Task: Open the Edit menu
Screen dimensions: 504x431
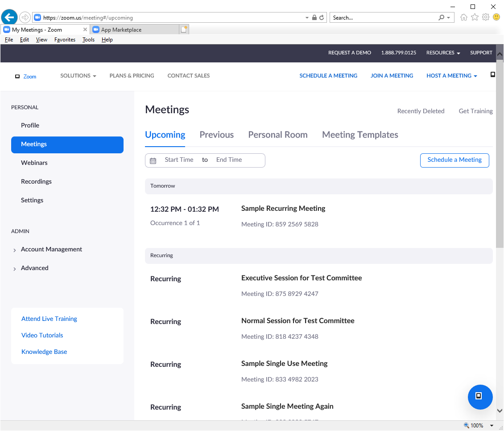Action: pyautogui.click(x=25, y=40)
